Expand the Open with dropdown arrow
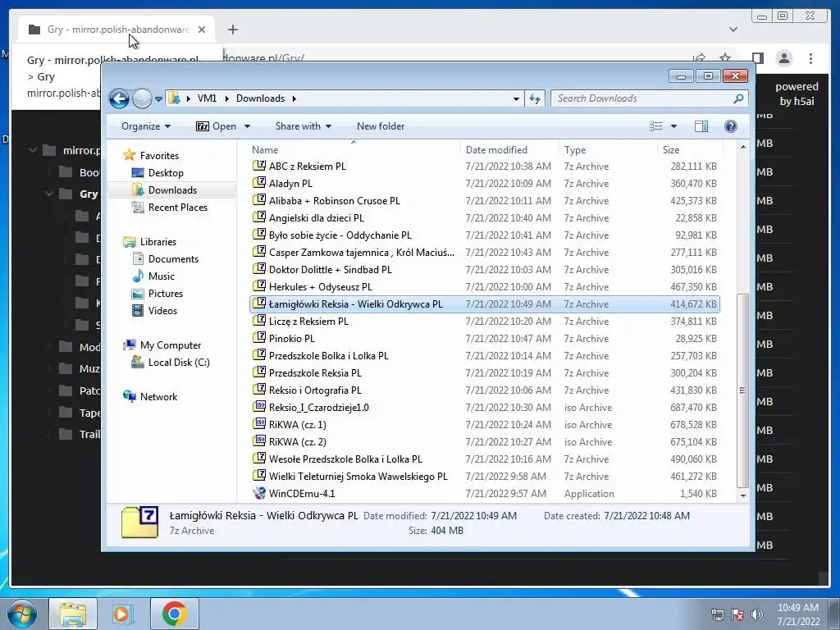Viewport: 840px width, 630px height. click(247, 126)
